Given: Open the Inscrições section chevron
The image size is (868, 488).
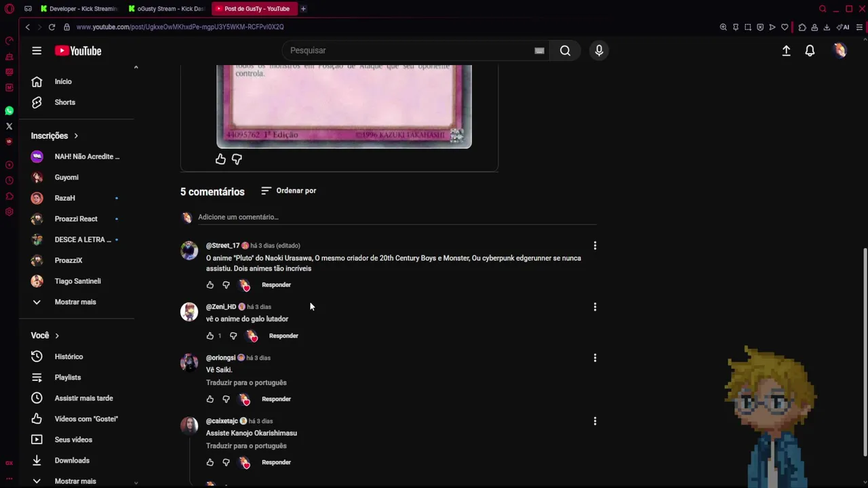Looking at the screenshot, I should [x=76, y=136].
